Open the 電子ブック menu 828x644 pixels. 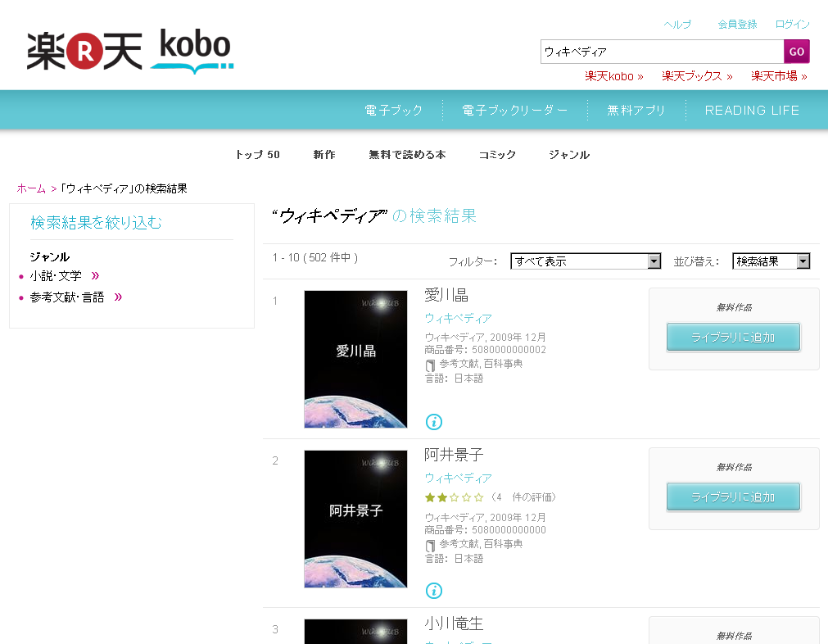(x=393, y=110)
